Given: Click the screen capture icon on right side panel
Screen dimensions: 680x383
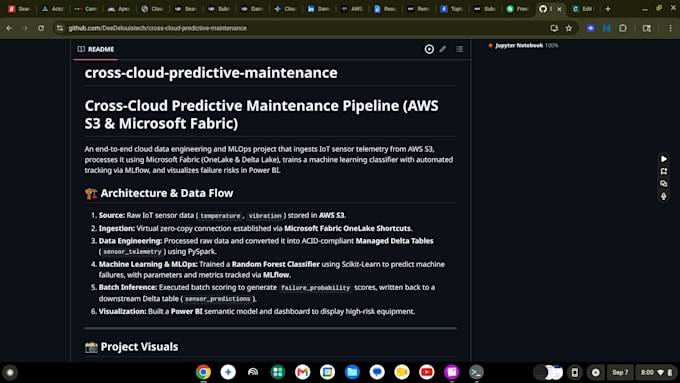Looking at the screenshot, I should (664, 171).
